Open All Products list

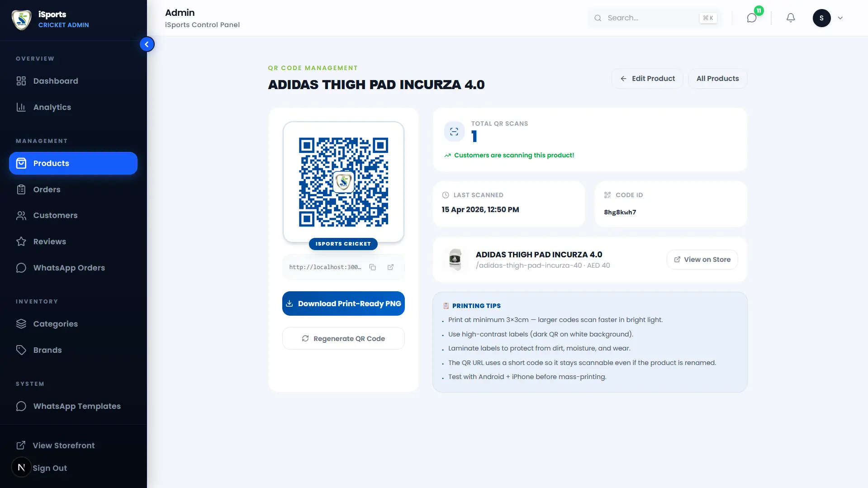coord(718,79)
